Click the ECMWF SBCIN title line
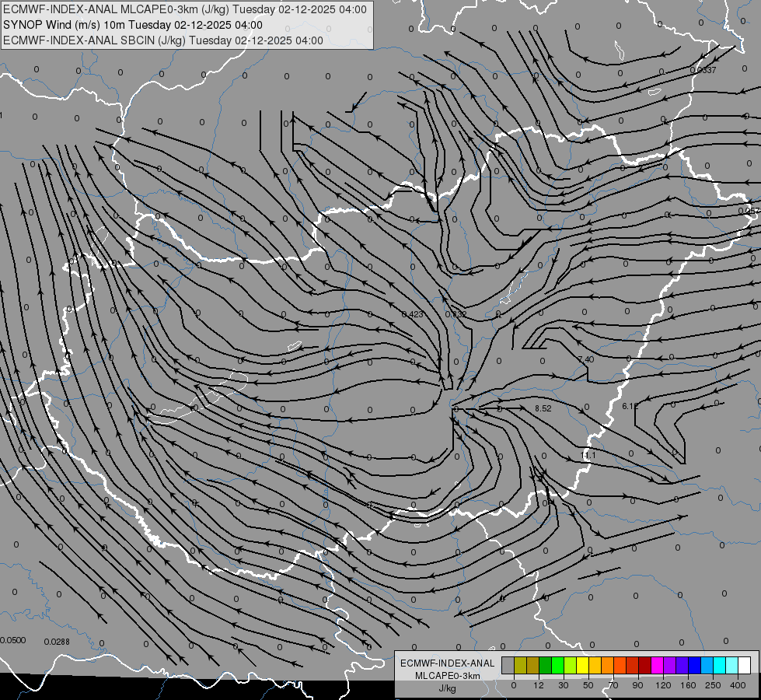The height and width of the screenshot is (700, 761). [163, 40]
